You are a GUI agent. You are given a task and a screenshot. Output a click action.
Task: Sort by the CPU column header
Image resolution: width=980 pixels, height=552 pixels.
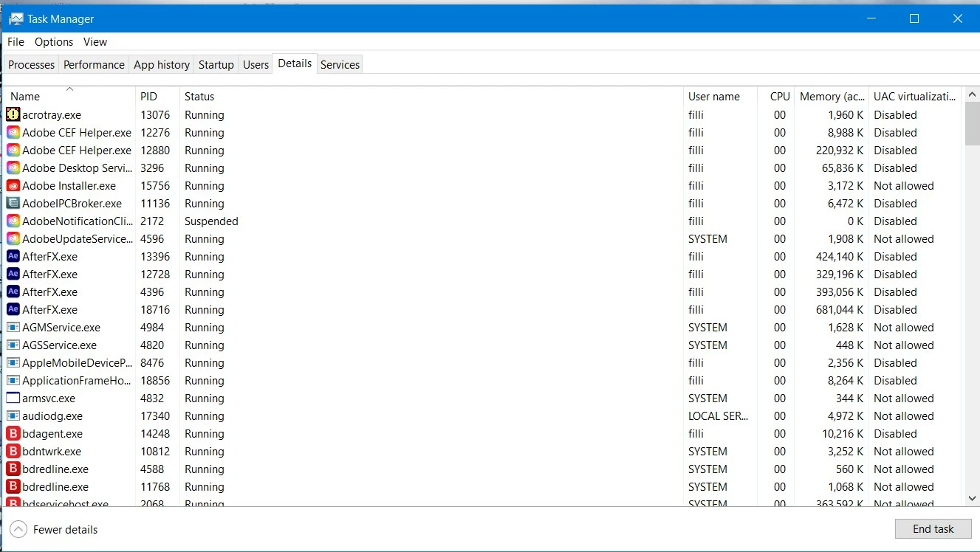pos(776,96)
